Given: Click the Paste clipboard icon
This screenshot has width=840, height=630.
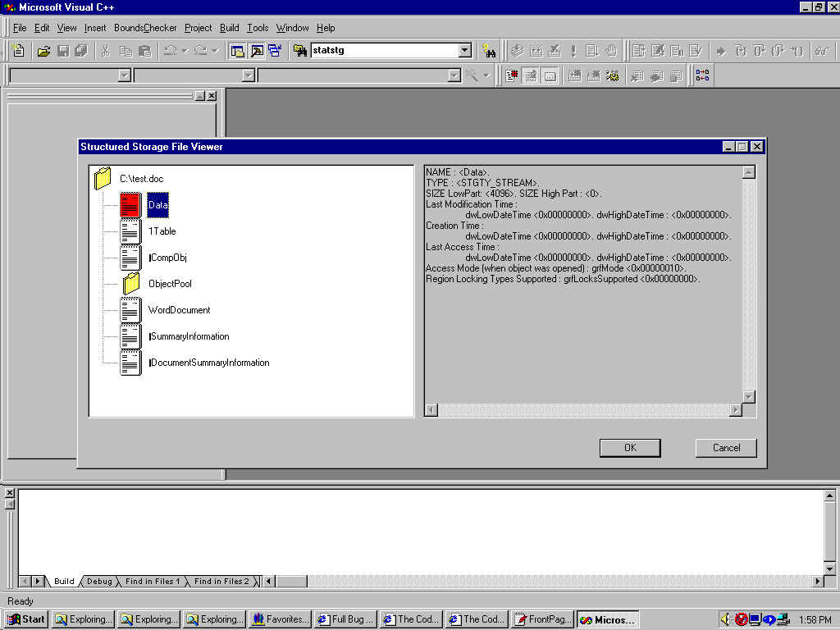Looking at the screenshot, I should pyautogui.click(x=144, y=51).
